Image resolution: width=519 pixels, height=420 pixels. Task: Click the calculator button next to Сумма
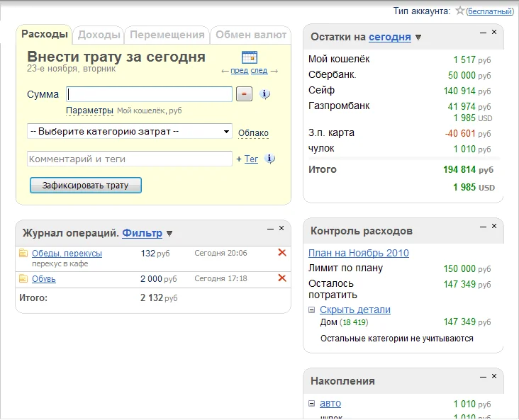pos(244,94)
